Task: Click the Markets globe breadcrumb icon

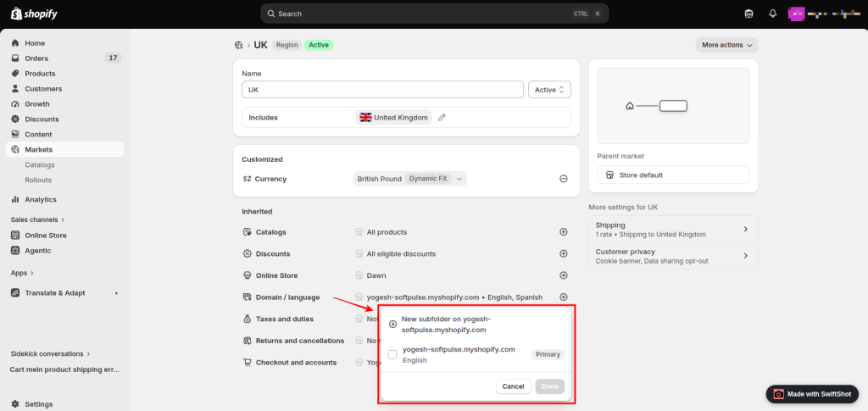Action: click(x=238, y=45)
